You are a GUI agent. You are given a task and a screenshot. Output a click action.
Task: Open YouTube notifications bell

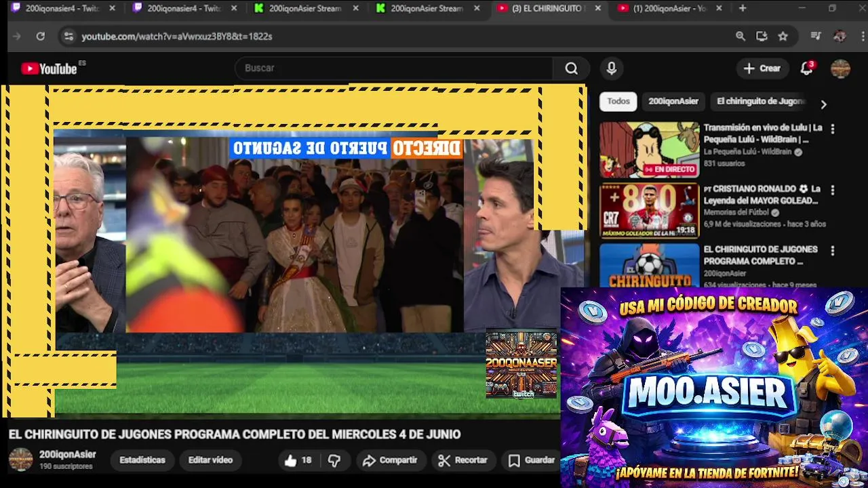(807, 68)
